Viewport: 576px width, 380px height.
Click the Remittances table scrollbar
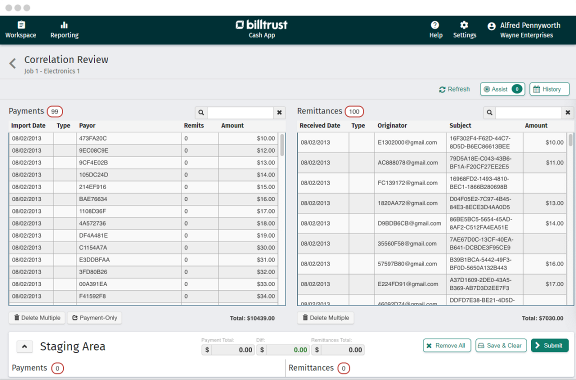tap(570, 140)
